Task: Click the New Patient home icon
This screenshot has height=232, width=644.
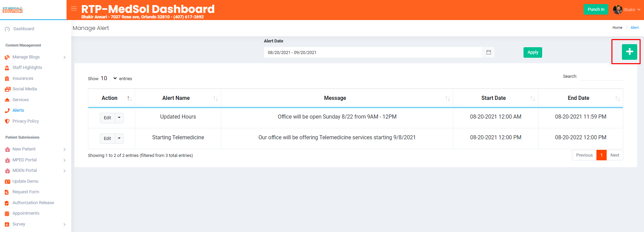Action: click(x=7, y=149)
